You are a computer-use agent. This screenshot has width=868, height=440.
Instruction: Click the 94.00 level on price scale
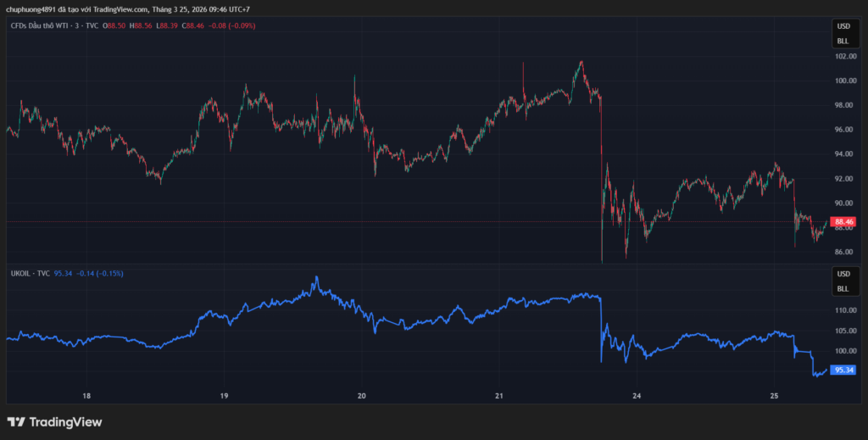843,154
